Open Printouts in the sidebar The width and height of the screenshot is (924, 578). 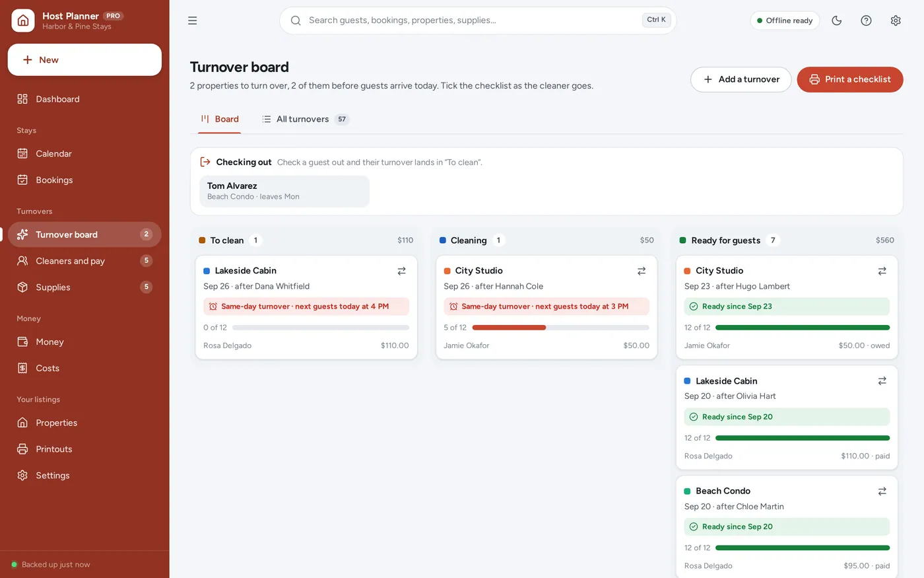pos(84,449)
